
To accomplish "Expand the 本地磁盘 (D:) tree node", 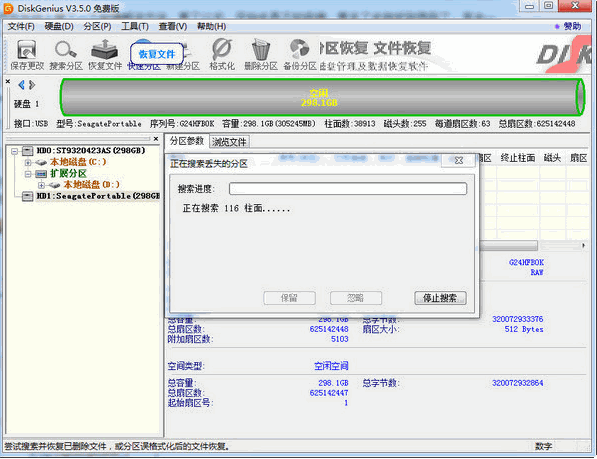I will pos(41,185).
